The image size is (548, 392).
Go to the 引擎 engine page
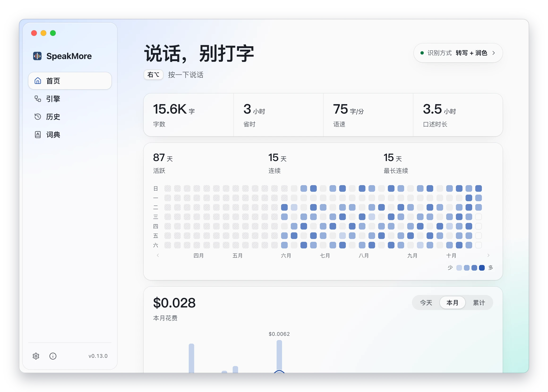(x=70, y=99)
